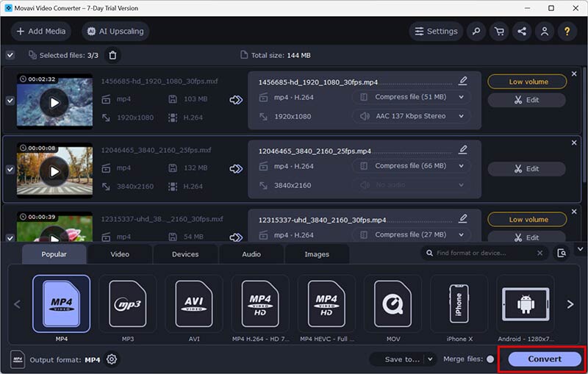
Task: Choose MP4 H.264 HD 720 preset
Action: coord(260,304)
